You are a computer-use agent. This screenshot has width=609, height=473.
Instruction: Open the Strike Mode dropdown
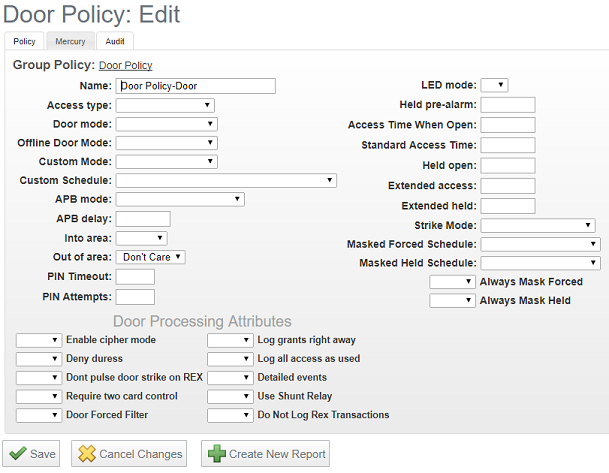pos(538,225)
